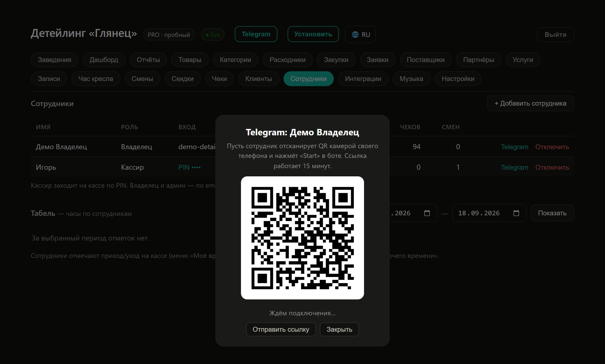
Task: Open the Интеграции tab
Action: click(363, 79)
